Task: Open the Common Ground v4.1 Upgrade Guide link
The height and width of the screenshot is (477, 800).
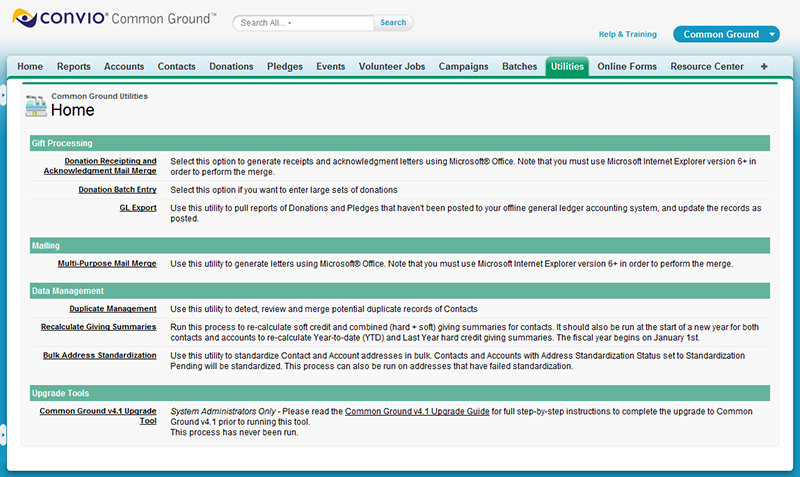Action: pos(417,411)
